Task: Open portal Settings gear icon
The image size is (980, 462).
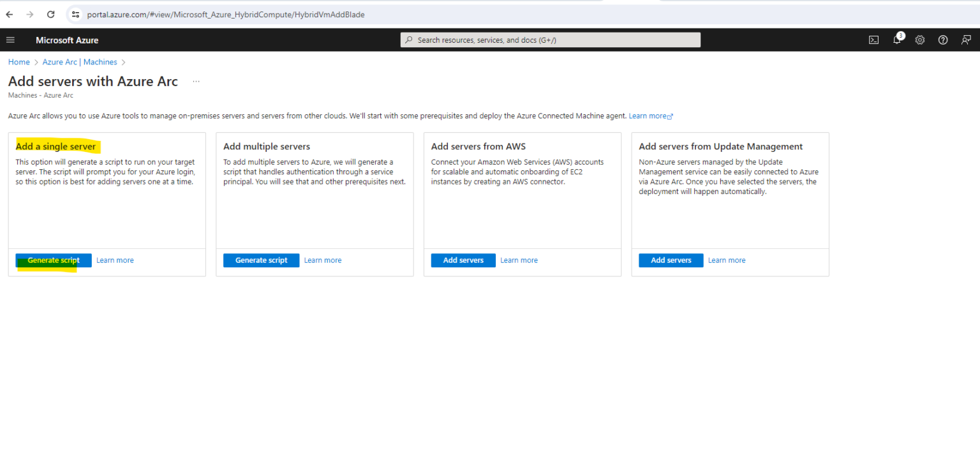Action: (920, 40)
